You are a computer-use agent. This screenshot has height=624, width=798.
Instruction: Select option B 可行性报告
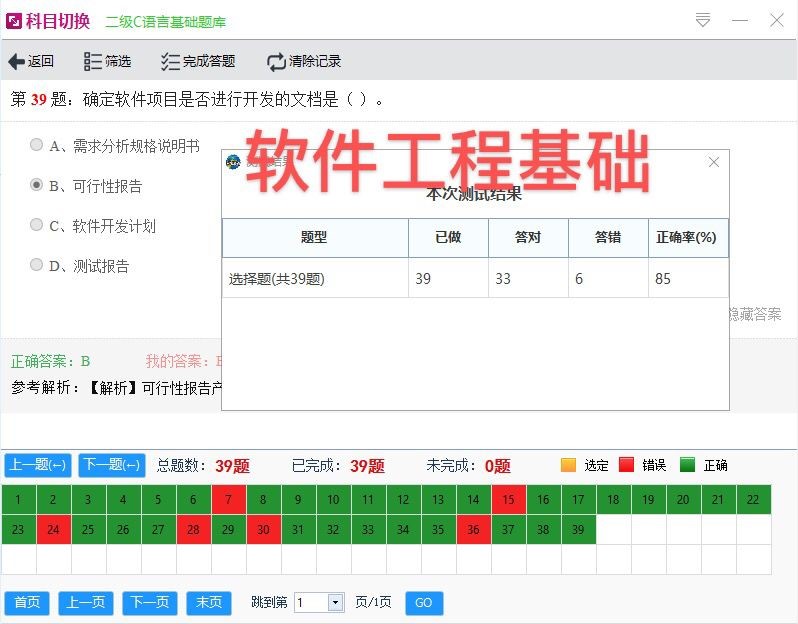[37, 185]
